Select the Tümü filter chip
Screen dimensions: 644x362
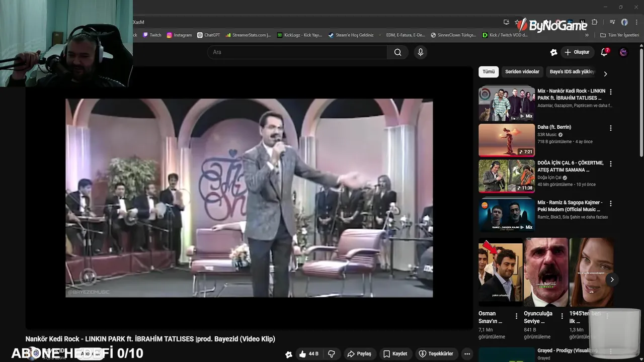(x=489, y=72)
